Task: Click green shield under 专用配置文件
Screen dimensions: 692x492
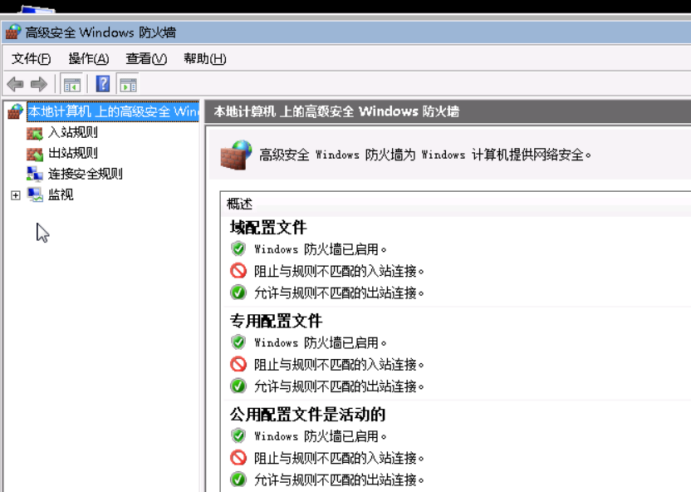Action: (x=238, y=342)
